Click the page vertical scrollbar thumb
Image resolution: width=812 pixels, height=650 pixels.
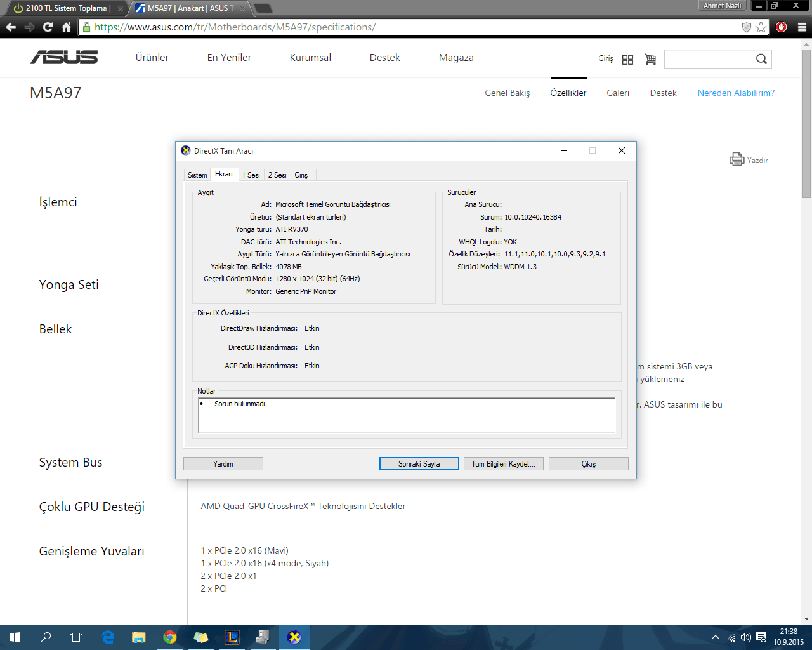(x=807, y=124)
